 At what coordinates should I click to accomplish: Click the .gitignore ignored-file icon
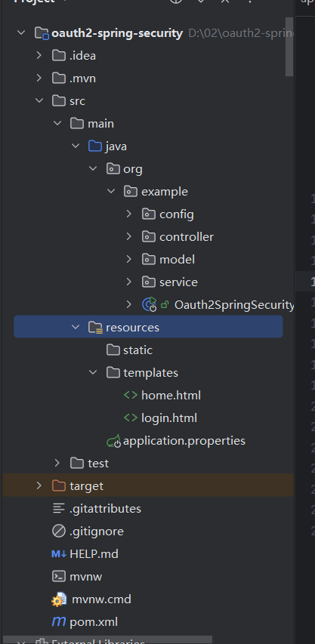(x=59, y=531)
